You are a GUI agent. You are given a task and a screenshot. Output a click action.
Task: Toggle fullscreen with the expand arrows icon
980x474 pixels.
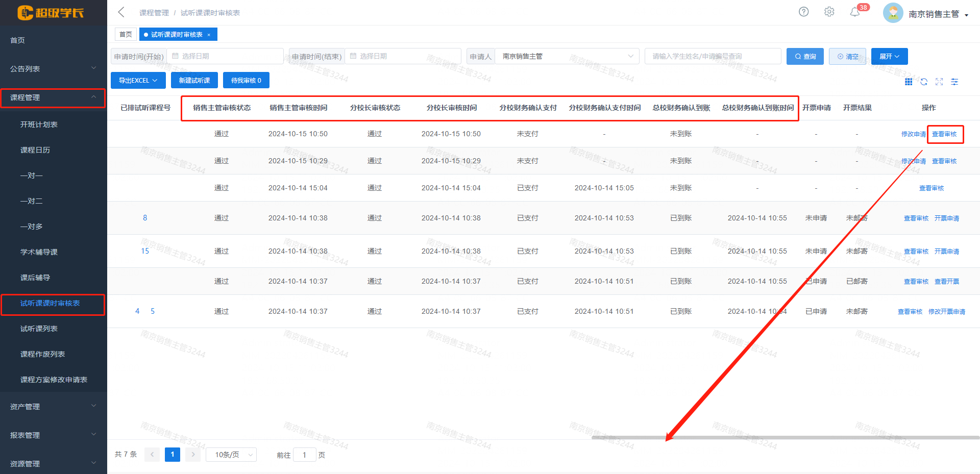pyautogui.click(x=939, y=82)
